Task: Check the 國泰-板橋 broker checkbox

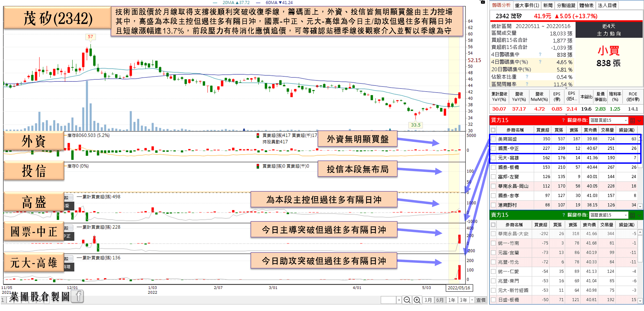Action: coord(494,167)
